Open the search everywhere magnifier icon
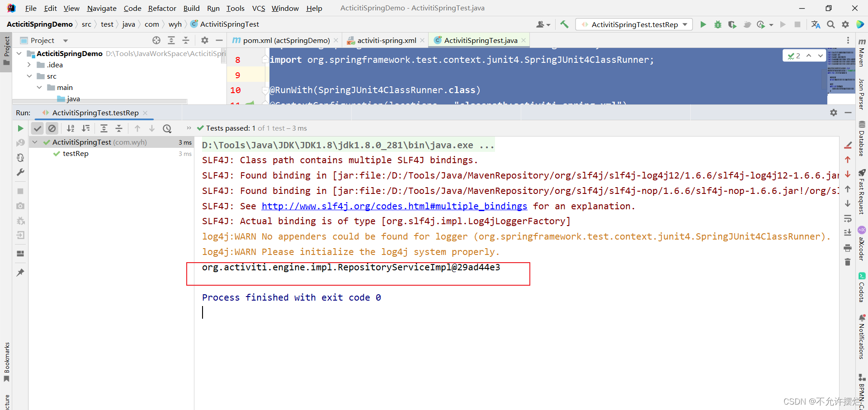 [831, 24]
